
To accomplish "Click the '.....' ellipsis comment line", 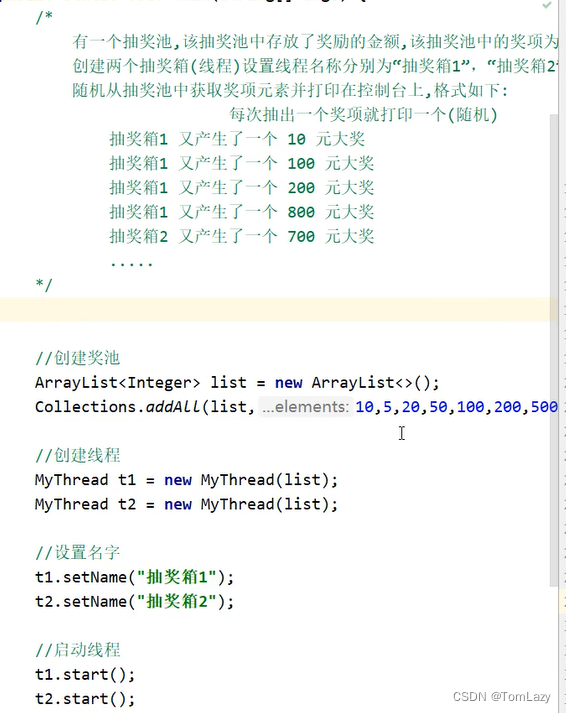I will pyautogui.click(x=131, y=263).
